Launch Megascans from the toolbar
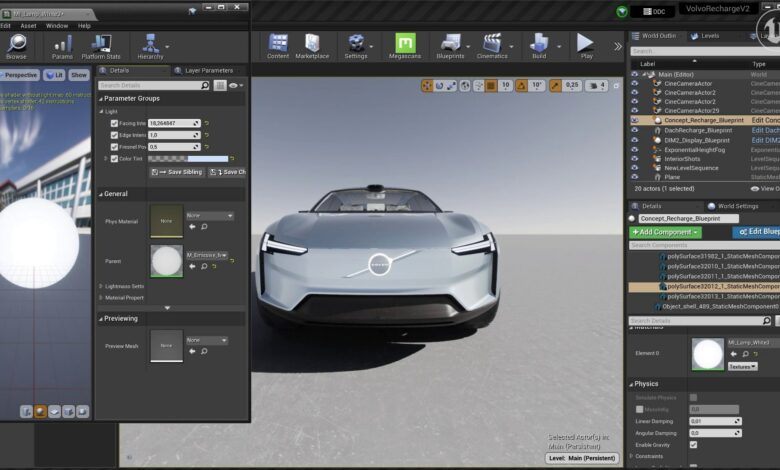Image resolution: width=780 pixels, height=470 pixels. pos(405,47)
